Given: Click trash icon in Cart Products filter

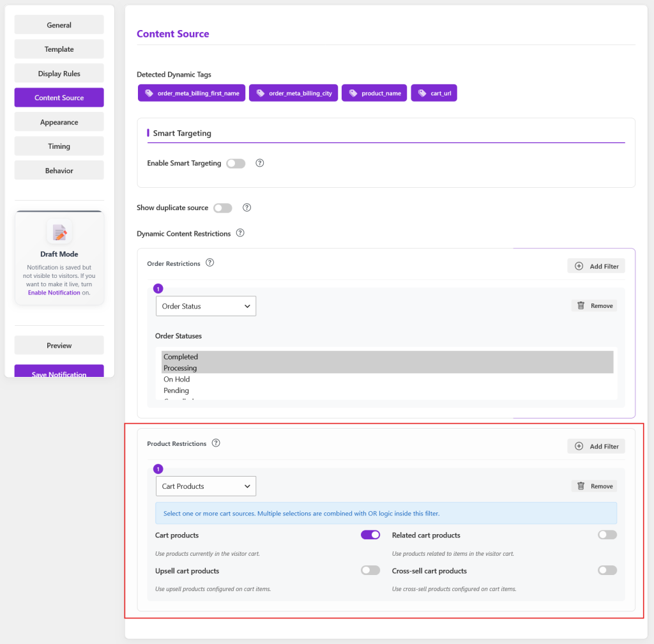Looking at the screenshot, I should click(581, 486).
